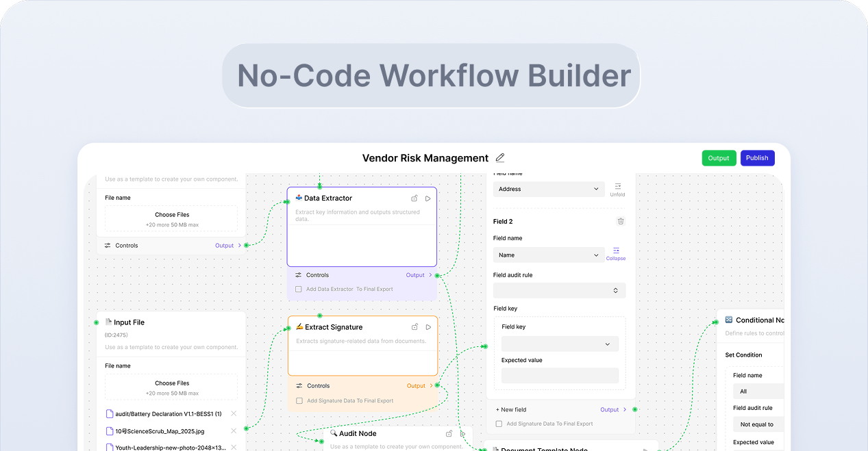
Task: Open the Field key dropdown
Action: pos(560,344)
